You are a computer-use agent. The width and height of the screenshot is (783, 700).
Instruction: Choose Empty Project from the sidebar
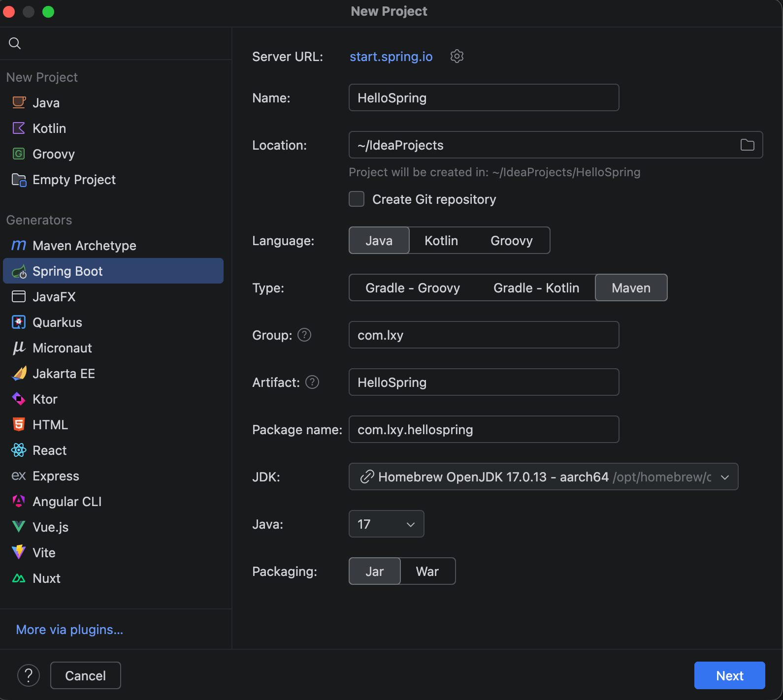point(74,180)
